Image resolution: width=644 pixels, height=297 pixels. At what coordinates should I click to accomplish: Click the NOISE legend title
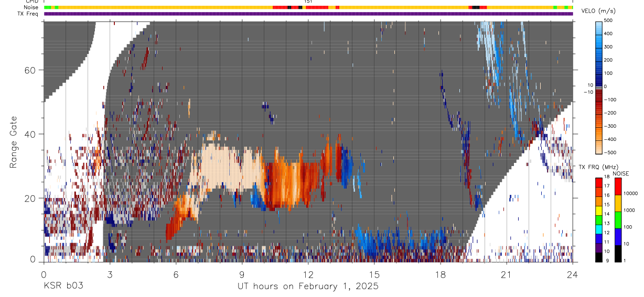pos(621,173)
